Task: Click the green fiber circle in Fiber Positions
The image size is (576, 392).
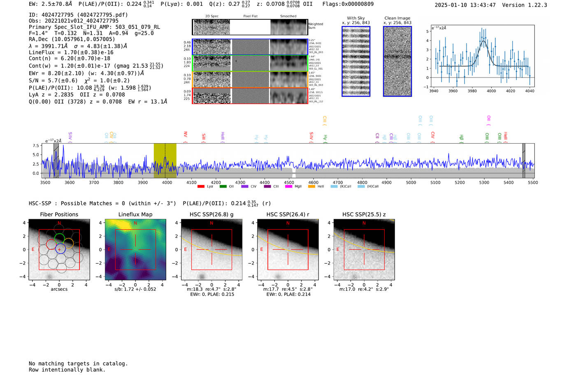Action: 59,239
